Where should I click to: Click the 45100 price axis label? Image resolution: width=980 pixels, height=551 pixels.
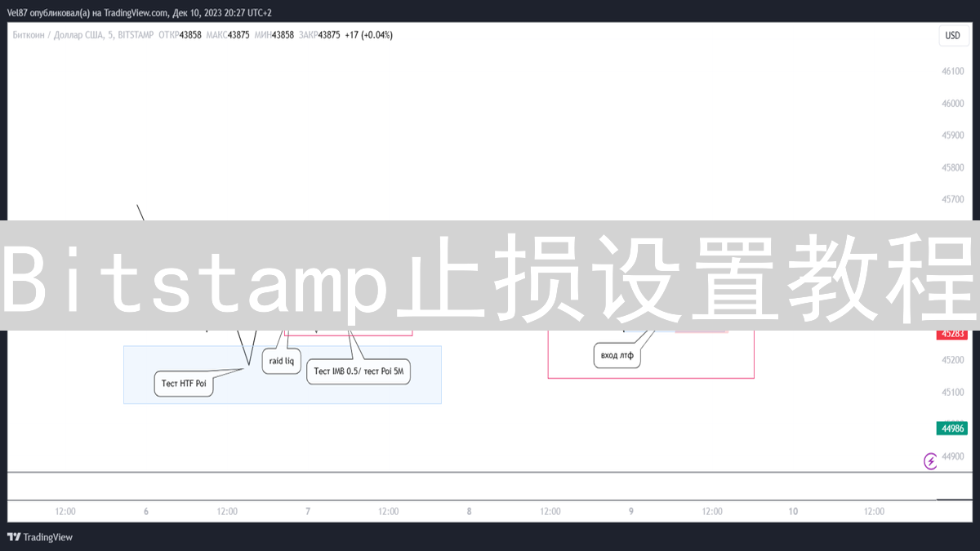click(952, 393)
